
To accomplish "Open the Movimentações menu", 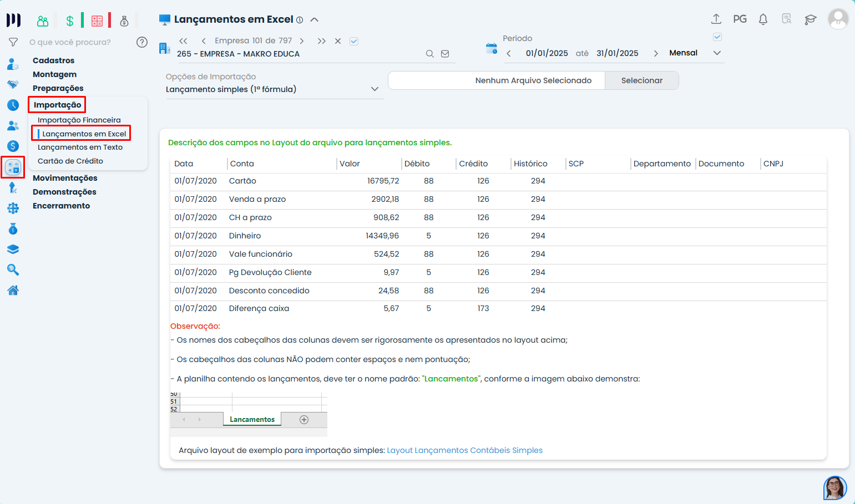I will click(x=65, y=178).
